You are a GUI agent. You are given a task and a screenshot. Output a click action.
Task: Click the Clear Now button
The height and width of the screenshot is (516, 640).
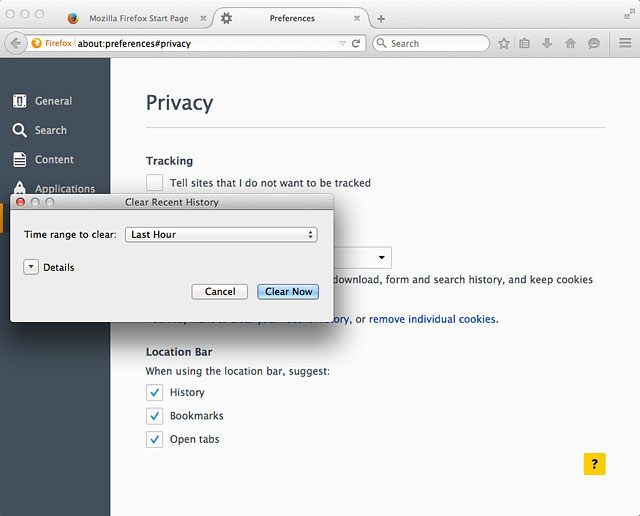coord(288,291)
